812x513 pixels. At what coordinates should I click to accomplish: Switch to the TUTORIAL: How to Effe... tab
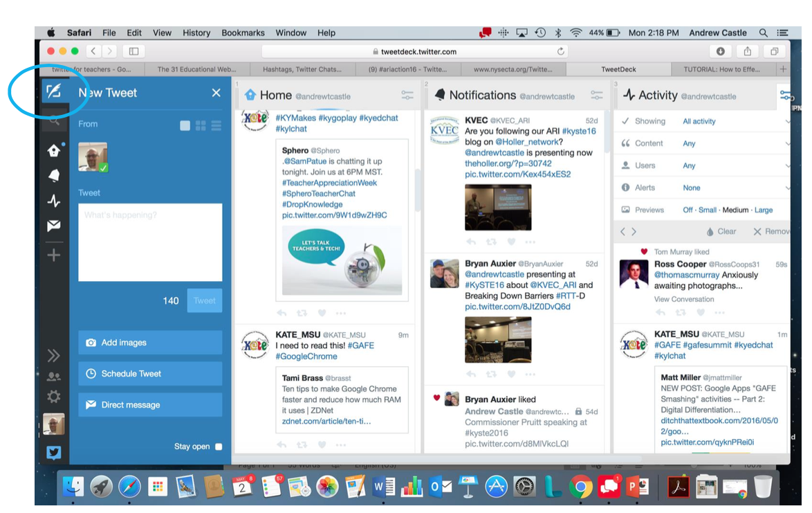[x=721, y=69]
